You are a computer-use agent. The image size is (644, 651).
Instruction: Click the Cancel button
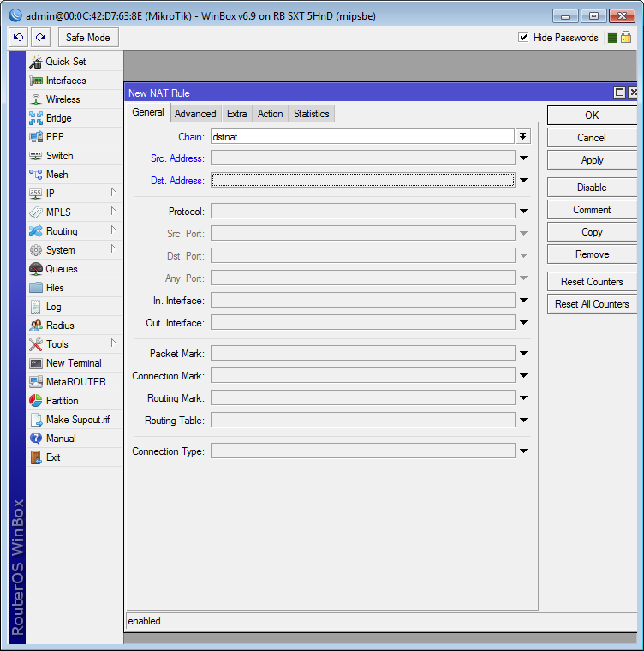592,138
